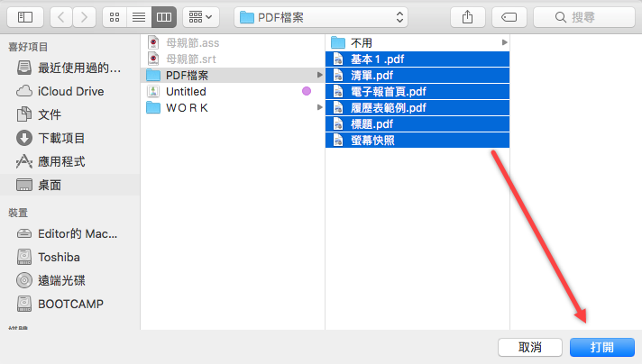Expand PDF檔案 folder arrow
Screen dimensions: 642x364
[x=320, y=75]
